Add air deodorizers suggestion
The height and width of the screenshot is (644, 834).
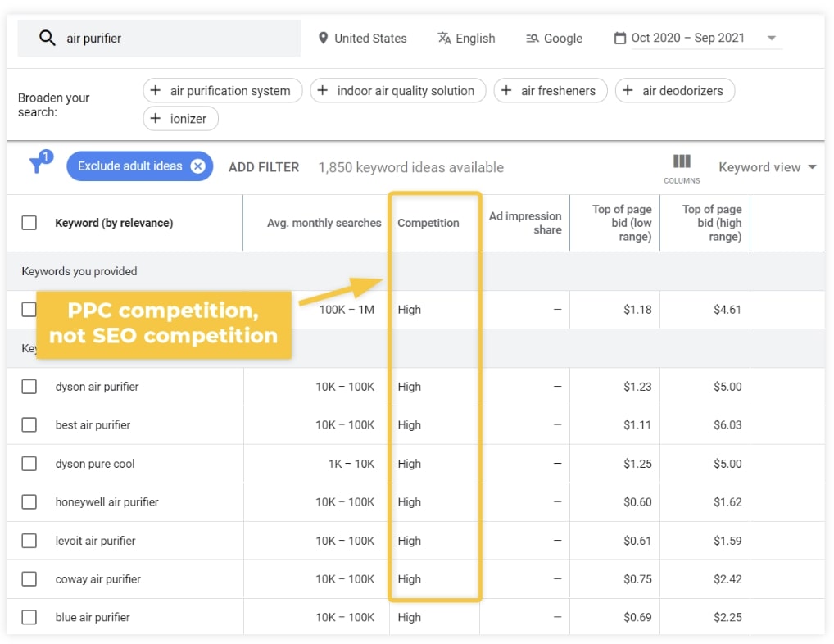(x=675, y=90)
